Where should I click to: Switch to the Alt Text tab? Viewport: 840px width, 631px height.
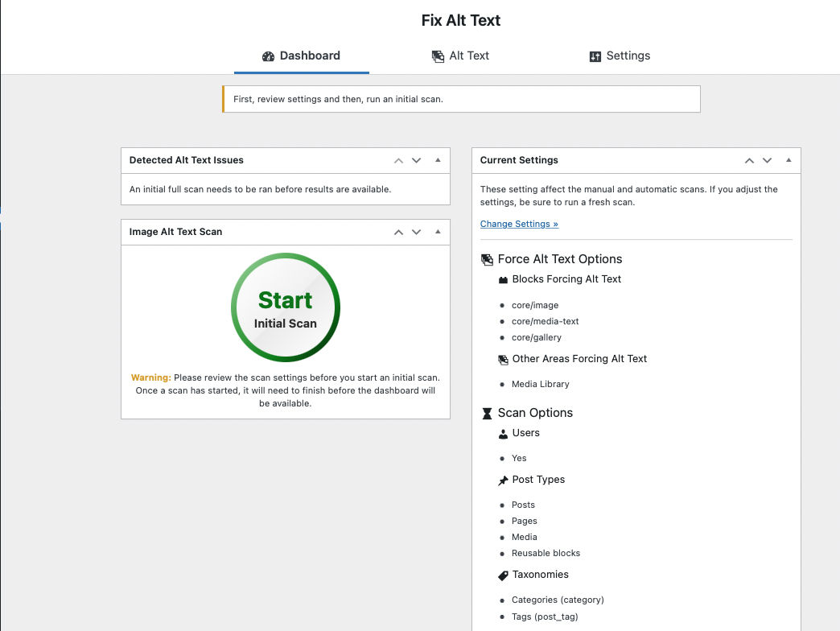click(460, 56)
